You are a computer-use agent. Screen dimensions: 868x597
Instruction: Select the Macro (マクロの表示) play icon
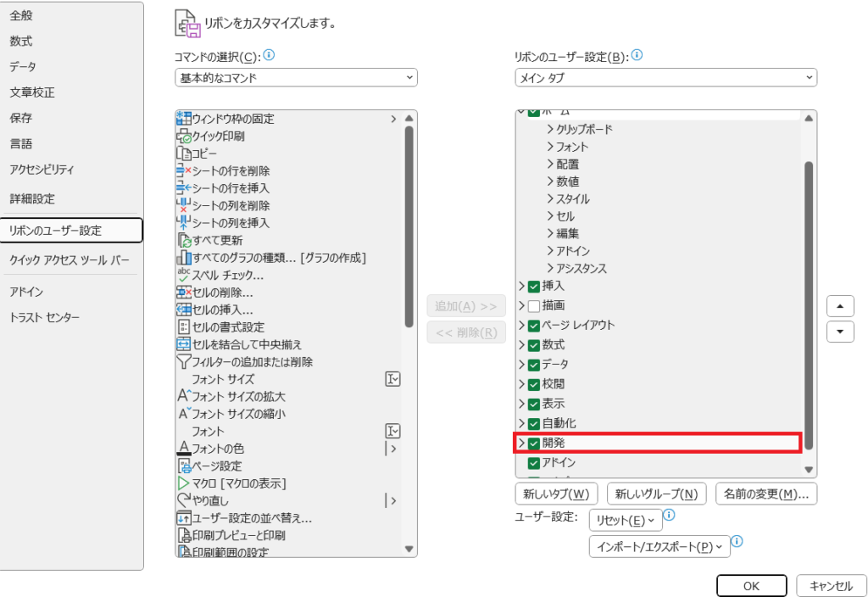point(183,483)
